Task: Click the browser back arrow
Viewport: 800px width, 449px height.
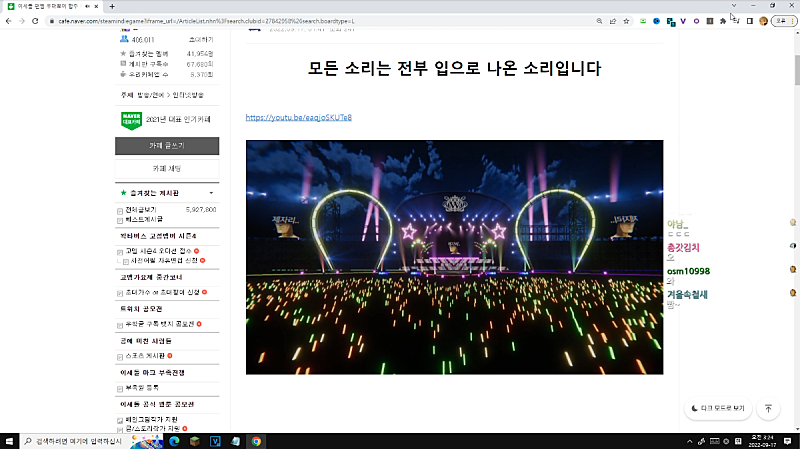Action: 10,20
